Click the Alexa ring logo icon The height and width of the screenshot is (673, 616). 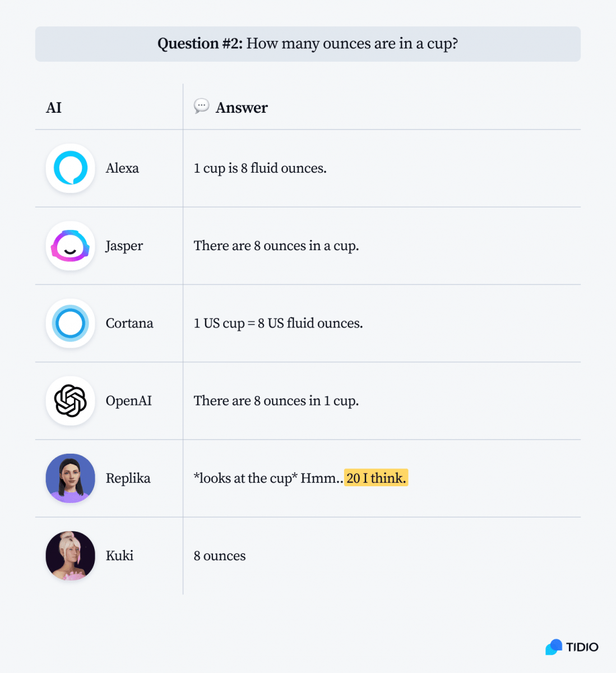pos(71,168)
